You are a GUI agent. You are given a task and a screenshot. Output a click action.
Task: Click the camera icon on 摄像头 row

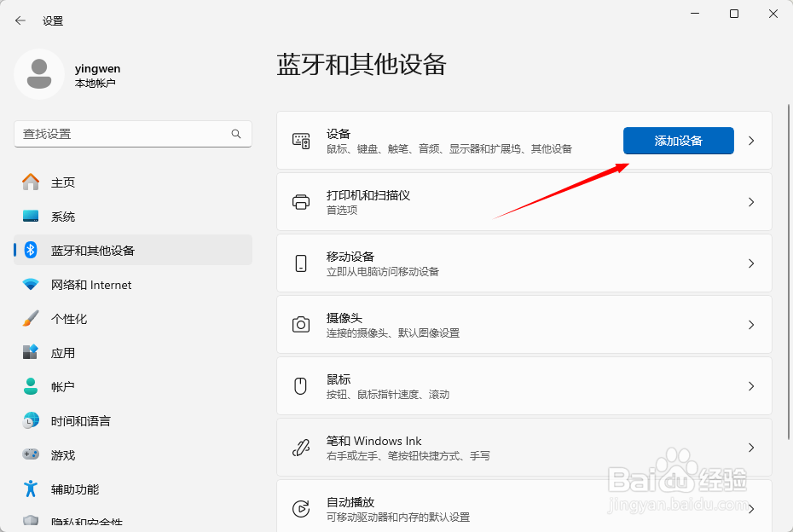click(x=300, y=324)
